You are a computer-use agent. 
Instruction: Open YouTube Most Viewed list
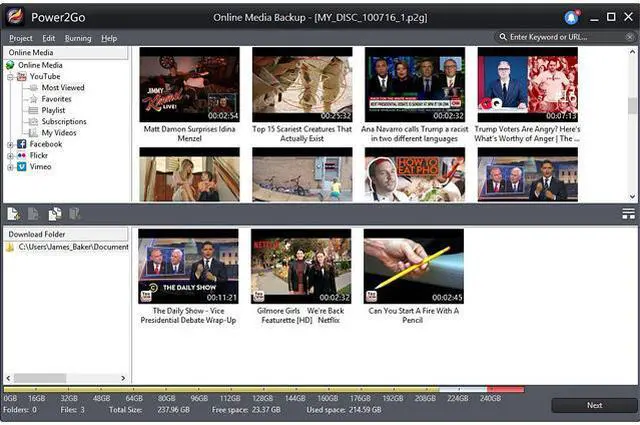62,88
